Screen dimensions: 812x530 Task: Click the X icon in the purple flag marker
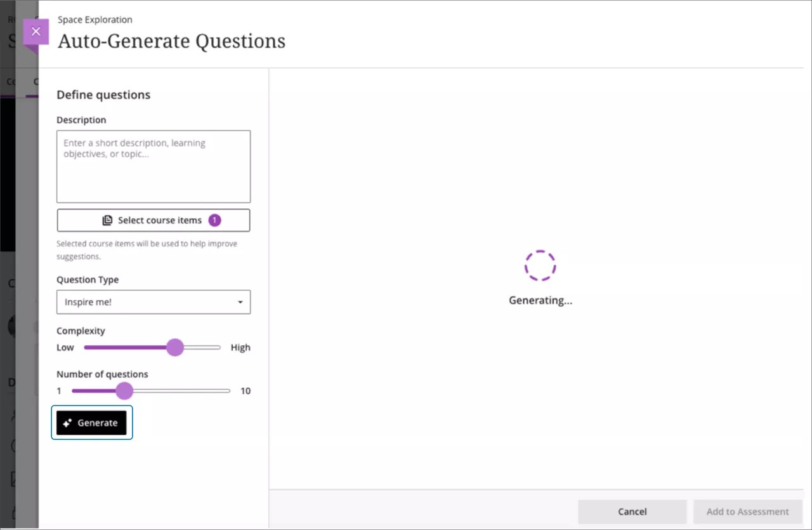tap(36, 30)
